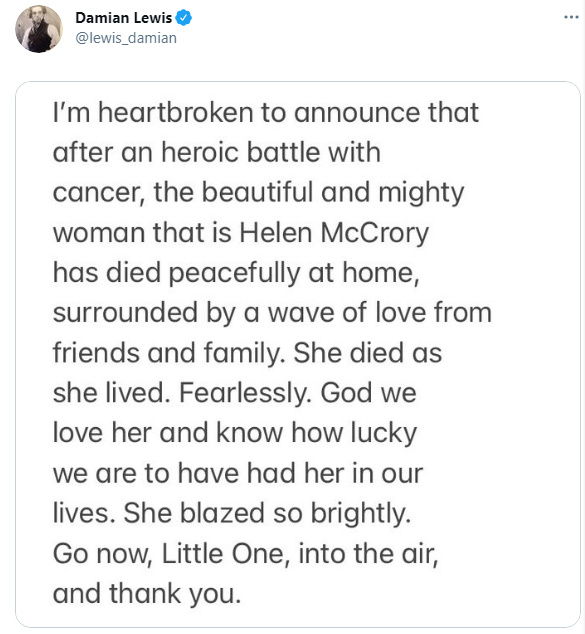585x634 pixels.
Task: Click the closing line 'and thank you.'
Action: pos(147,594)
